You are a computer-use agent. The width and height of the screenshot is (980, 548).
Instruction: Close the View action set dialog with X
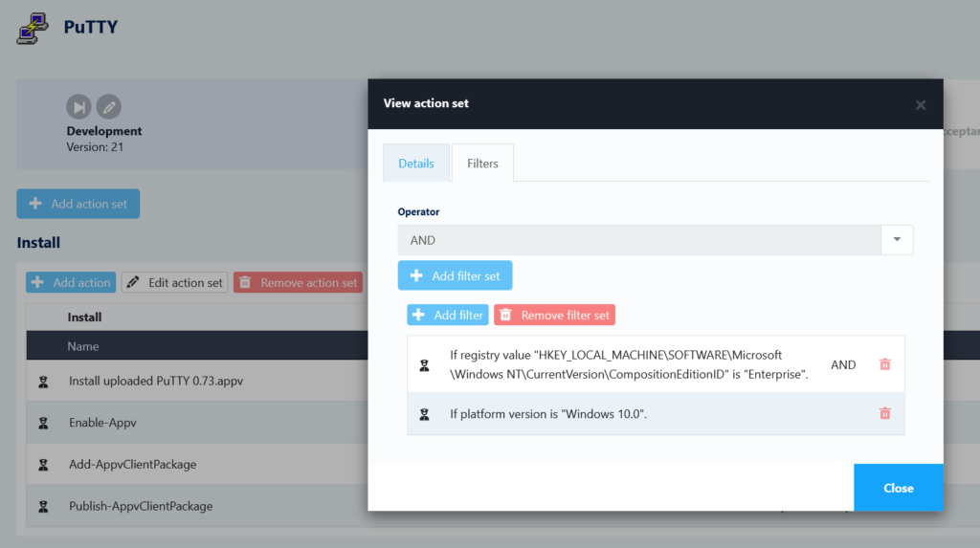920,104
